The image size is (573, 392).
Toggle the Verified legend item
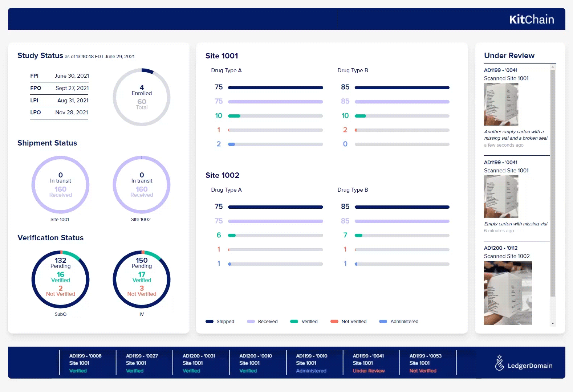pyautogui.click(x=304, y=322)
